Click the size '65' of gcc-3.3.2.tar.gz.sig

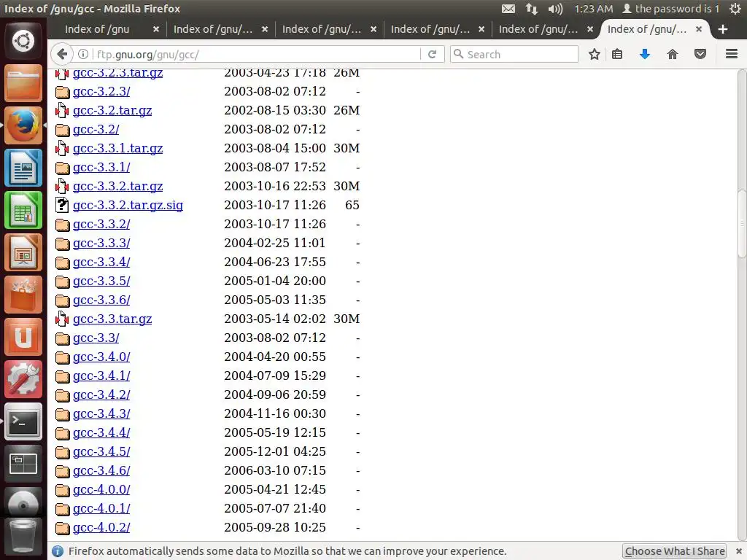click(352, 205)
